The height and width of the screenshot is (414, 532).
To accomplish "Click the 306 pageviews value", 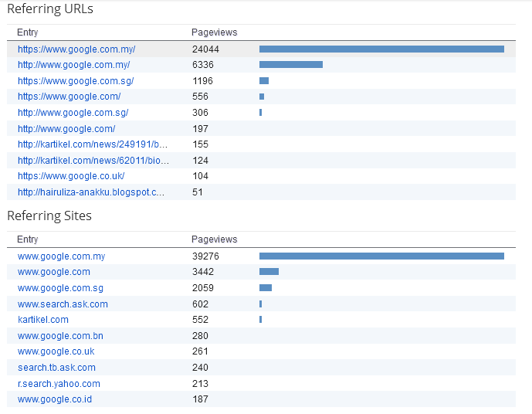I will tap(200, 113).
